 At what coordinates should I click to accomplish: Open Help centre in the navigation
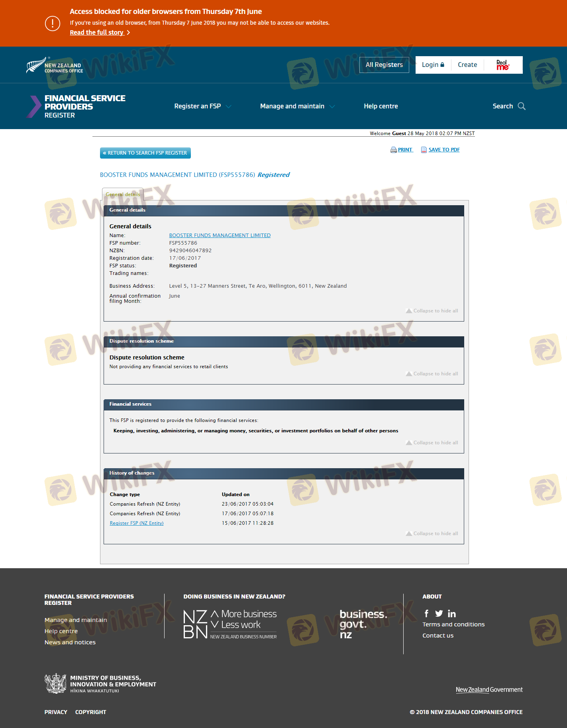[x=381, y=106]
